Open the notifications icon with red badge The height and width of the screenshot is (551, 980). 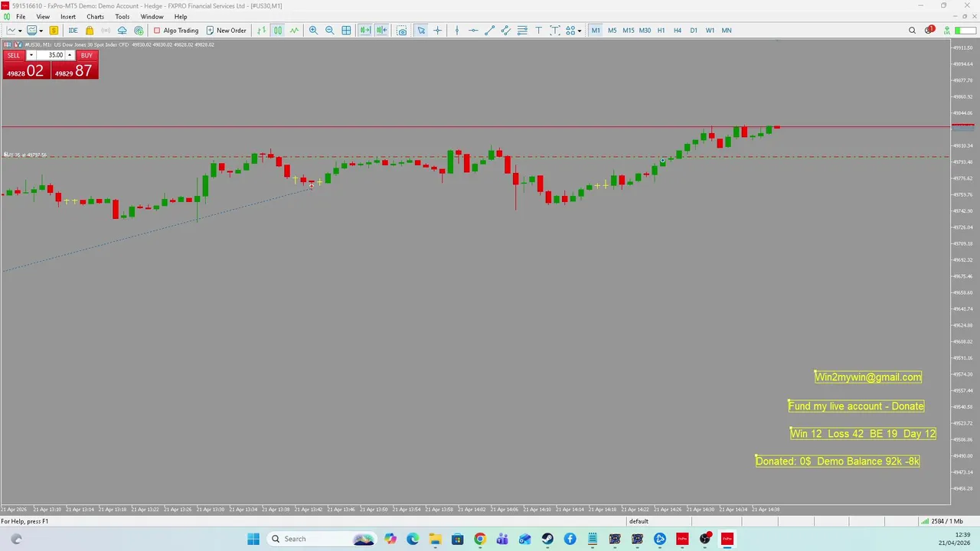click(x=929, y=30)
